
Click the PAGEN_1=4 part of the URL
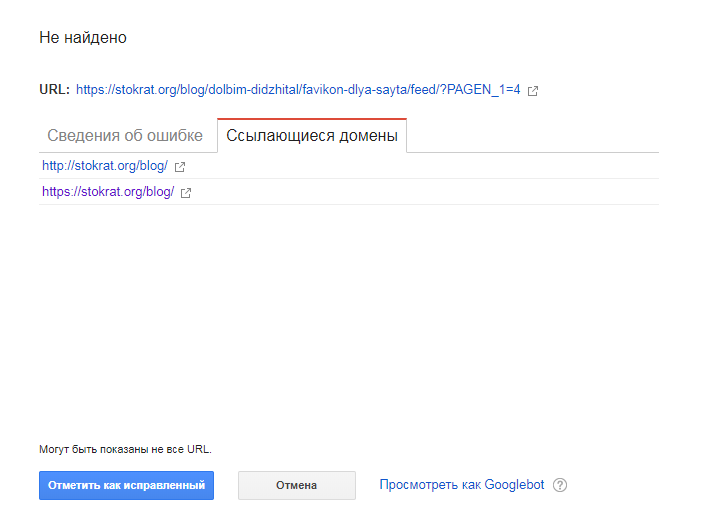point(484,90)
